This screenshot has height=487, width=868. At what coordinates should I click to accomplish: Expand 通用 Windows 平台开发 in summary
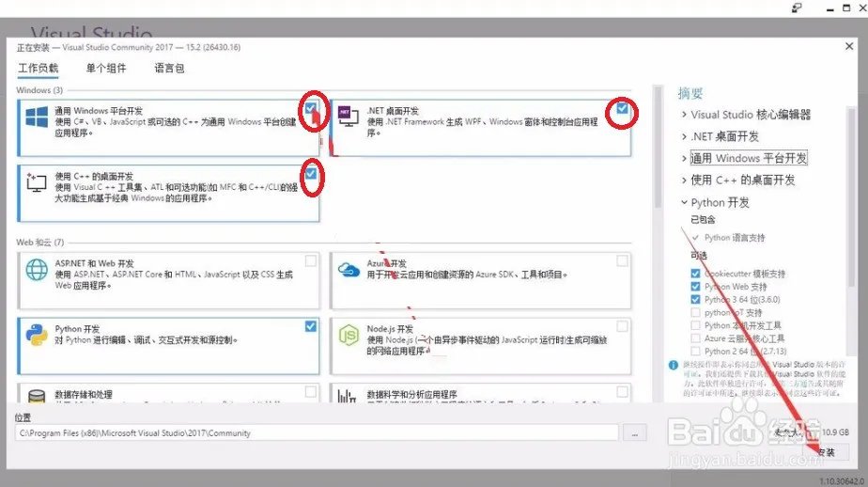(x=684, y=158)
